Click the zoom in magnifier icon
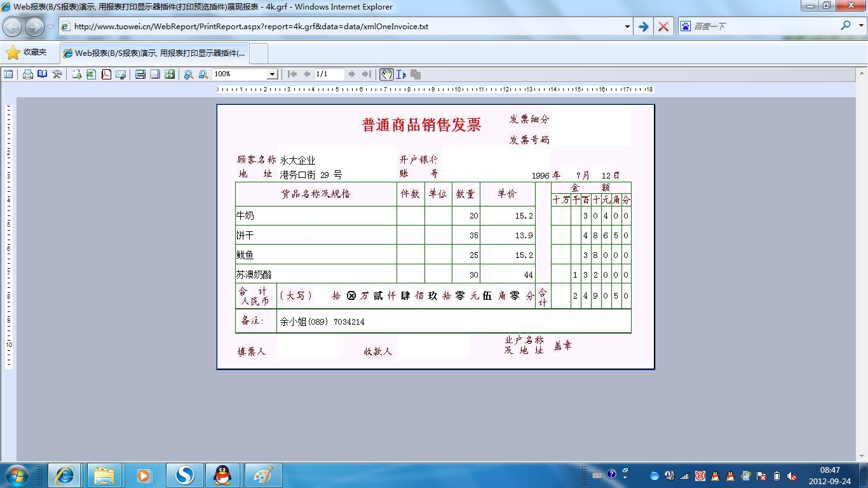868x488 pixels. [188, 74]
